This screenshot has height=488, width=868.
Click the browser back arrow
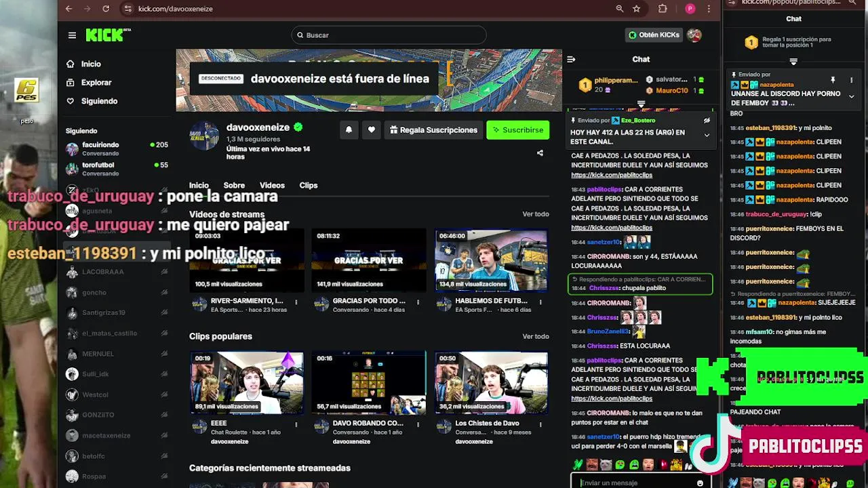68,9
